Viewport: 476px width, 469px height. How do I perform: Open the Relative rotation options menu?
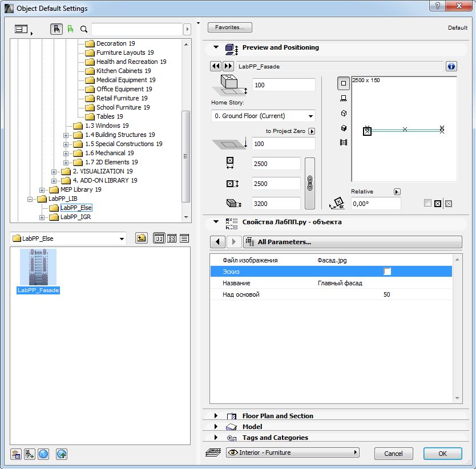coord(397,192)
